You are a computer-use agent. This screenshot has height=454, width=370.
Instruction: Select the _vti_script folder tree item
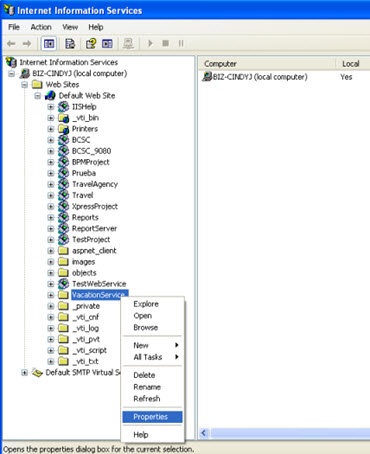click(x=90, y=350)
